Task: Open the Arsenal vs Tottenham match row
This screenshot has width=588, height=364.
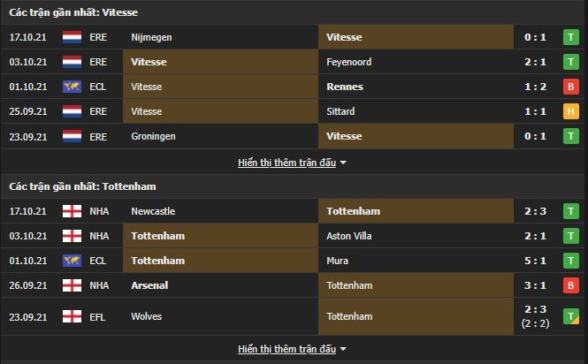Action: pyautogui.click(x=265, y=285)
